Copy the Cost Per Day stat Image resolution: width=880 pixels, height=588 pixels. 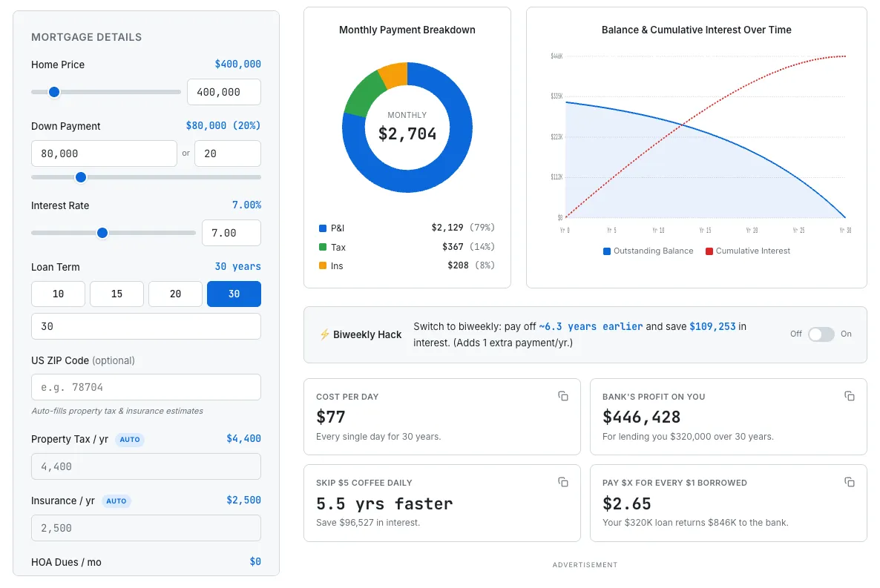[563, 396]
